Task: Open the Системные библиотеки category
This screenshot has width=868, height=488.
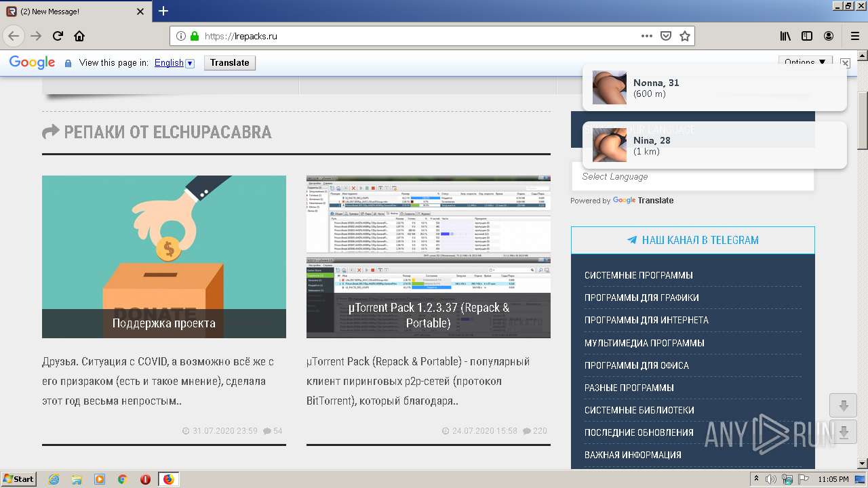Action: pyautogui.click(x=639, y=410)
